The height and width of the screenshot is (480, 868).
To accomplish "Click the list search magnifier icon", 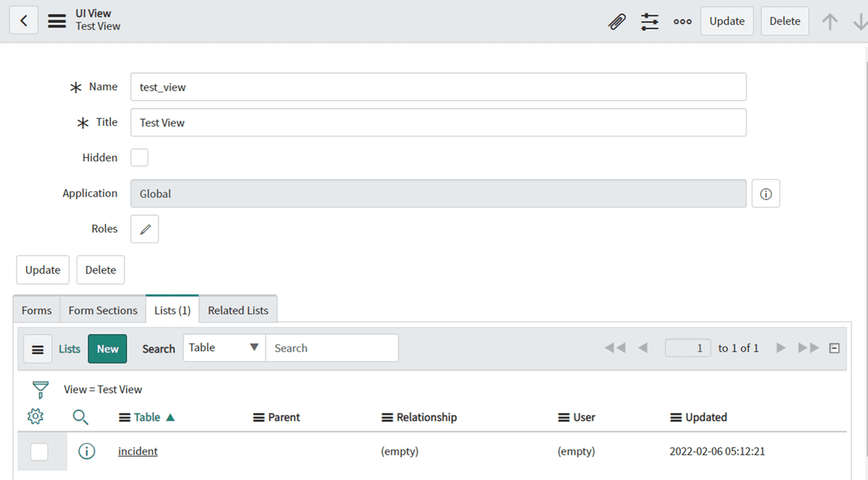I will [x=80, y=417].
